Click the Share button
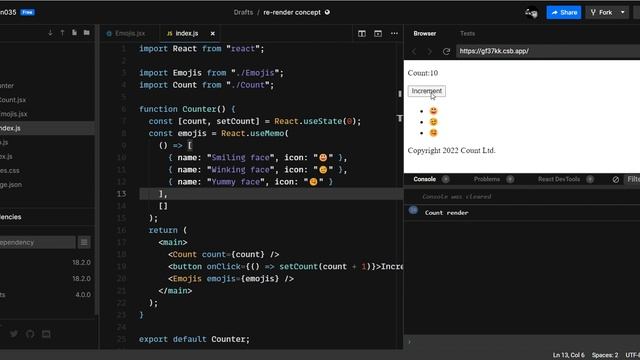 coord(564,13)
